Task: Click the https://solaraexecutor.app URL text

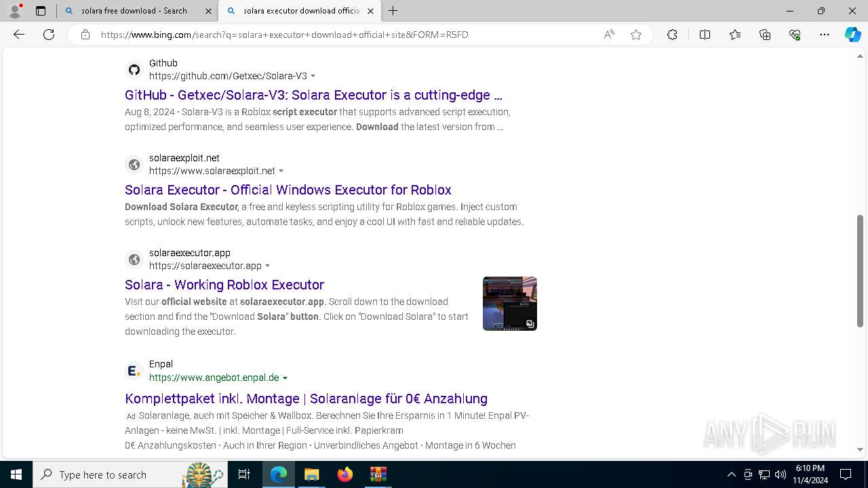Action: (205, 266)
